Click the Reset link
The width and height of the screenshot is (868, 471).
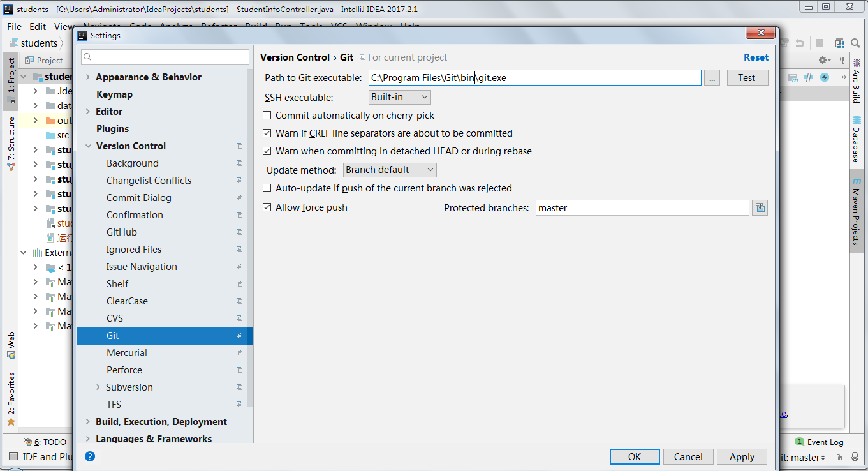(x=756, y=57)
